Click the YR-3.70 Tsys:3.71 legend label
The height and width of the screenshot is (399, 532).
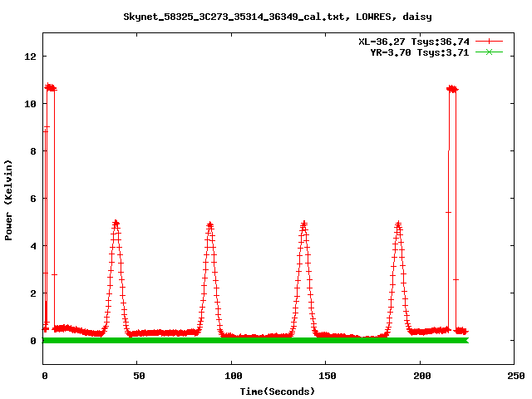point(419,52)
